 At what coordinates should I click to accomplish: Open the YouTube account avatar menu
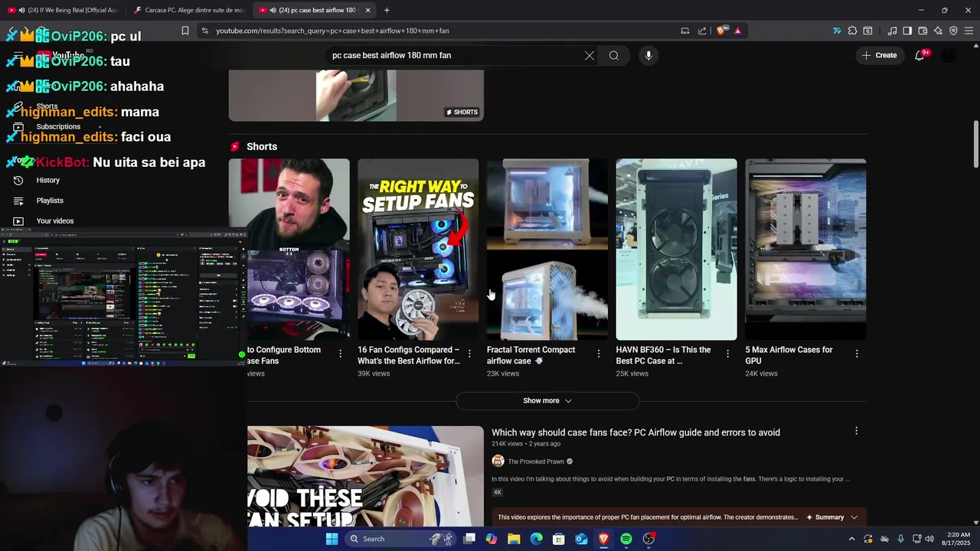click(949, 55)
